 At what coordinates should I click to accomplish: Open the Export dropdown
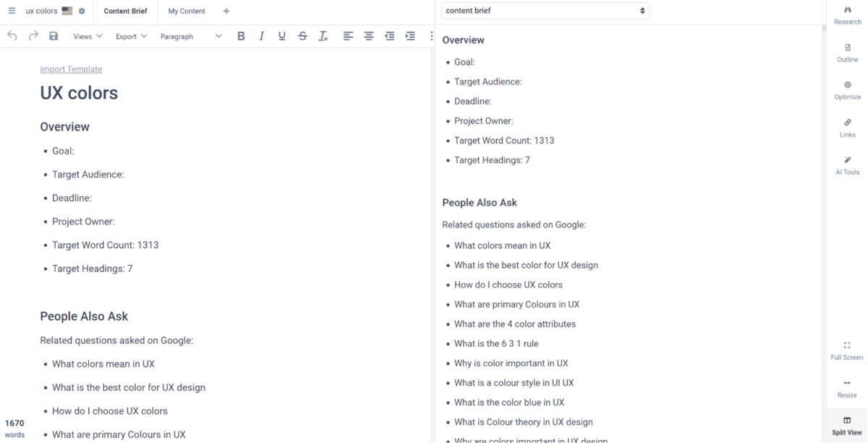[x=130, y=35]
